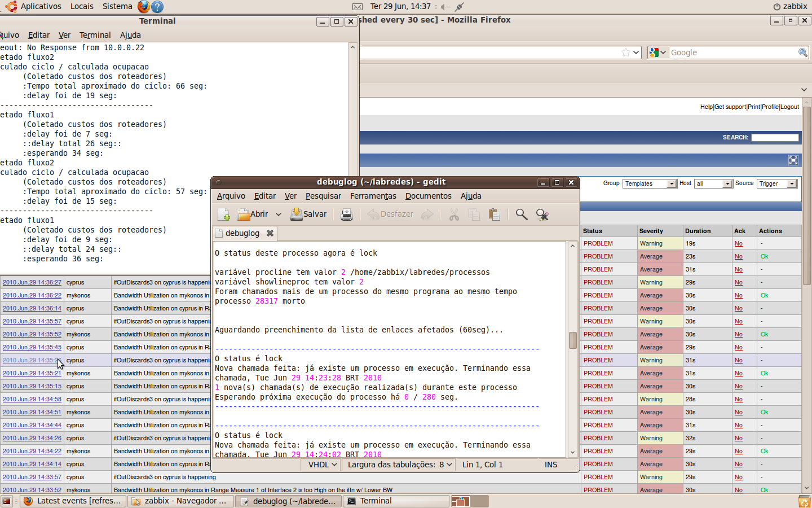Image resolution: width=812 pixels, height=508 pixels.
Task: Launch Firefox from the top panel icon
Action: (144, 6)
